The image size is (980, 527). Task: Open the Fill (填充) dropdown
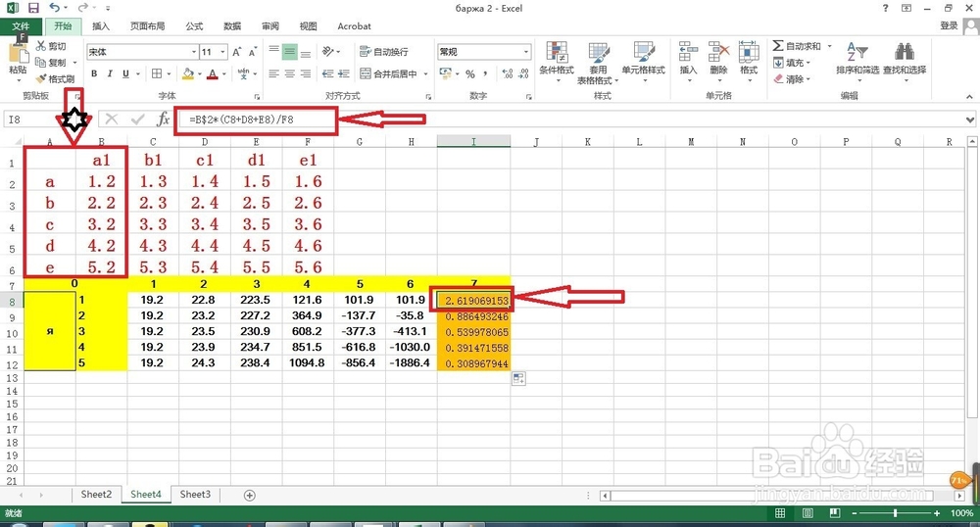click(x=791, y=63)
